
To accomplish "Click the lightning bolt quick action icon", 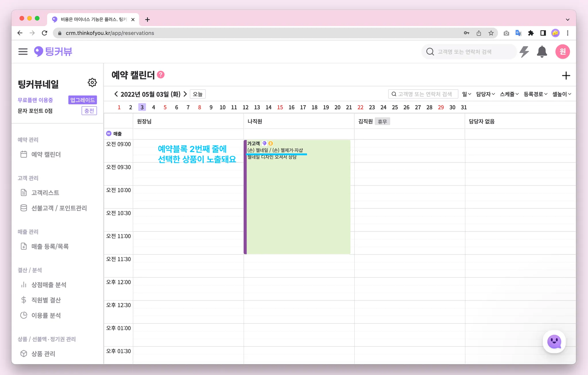I will tap(524, 52).
